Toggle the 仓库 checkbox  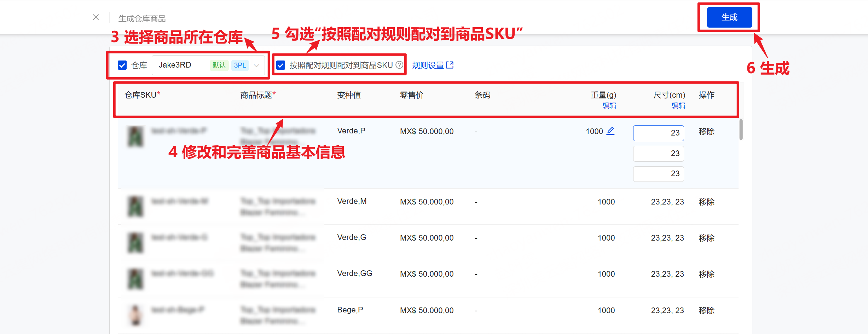pos(122,65)
